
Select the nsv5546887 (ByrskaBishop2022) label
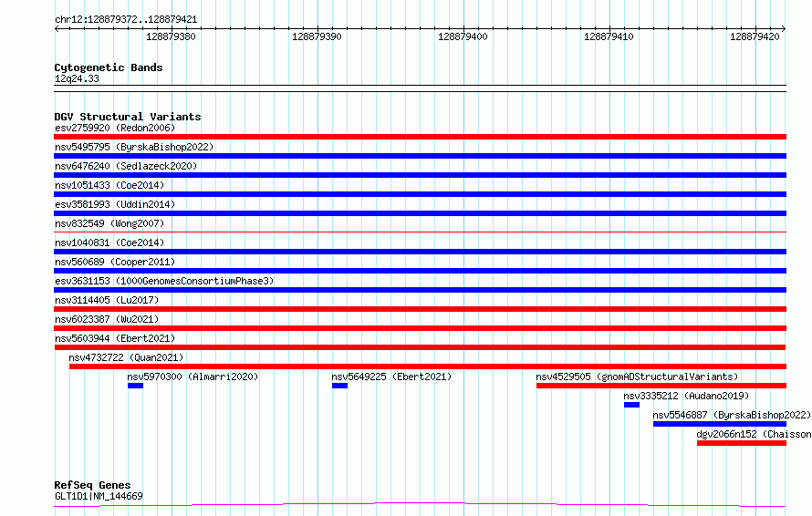point(732,415)
